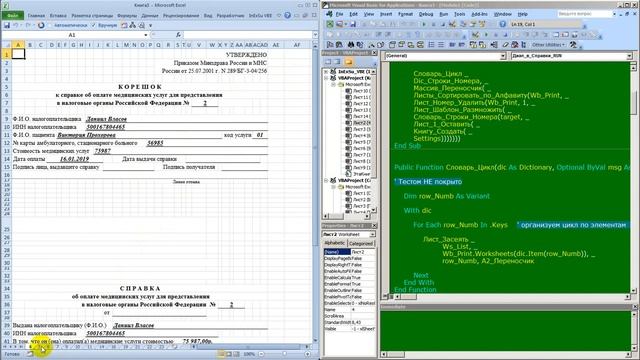640x360 pixels.
Task: Click the VBA Help question mark icon
Action: pyautogui.click(x=502, y=24)
